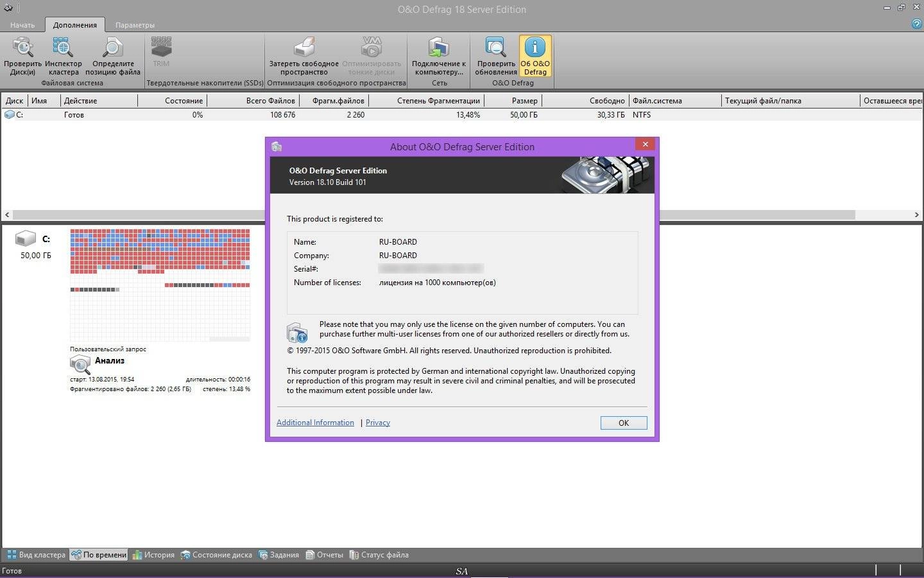Launch Затереть свободное пространство
This screenshot has width=924, height=578.
coord(304,57)
